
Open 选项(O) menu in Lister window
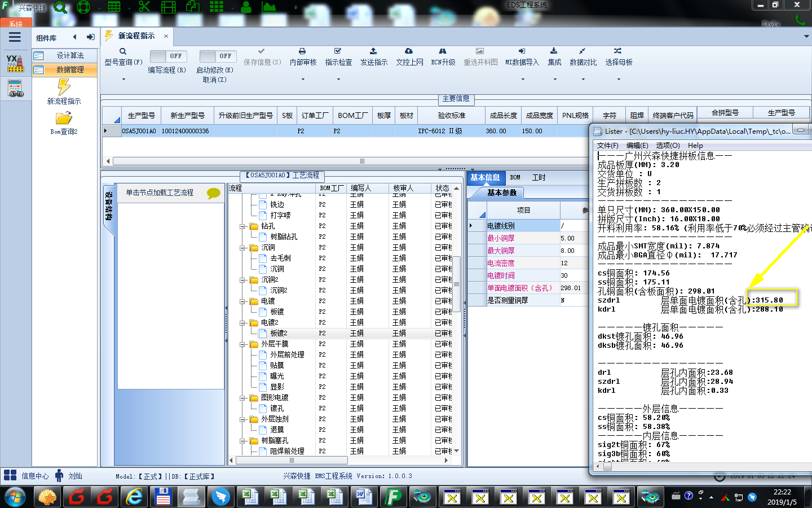click(668, 146)
